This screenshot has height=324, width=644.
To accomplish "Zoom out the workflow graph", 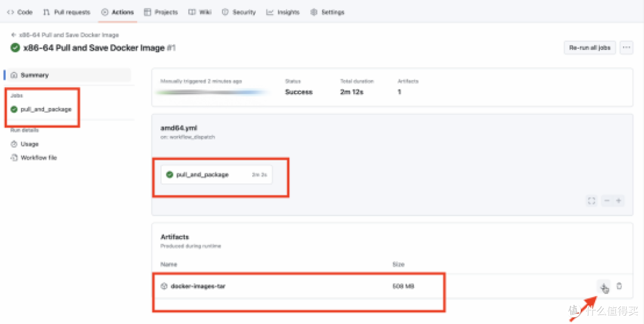I will point(606,201).
